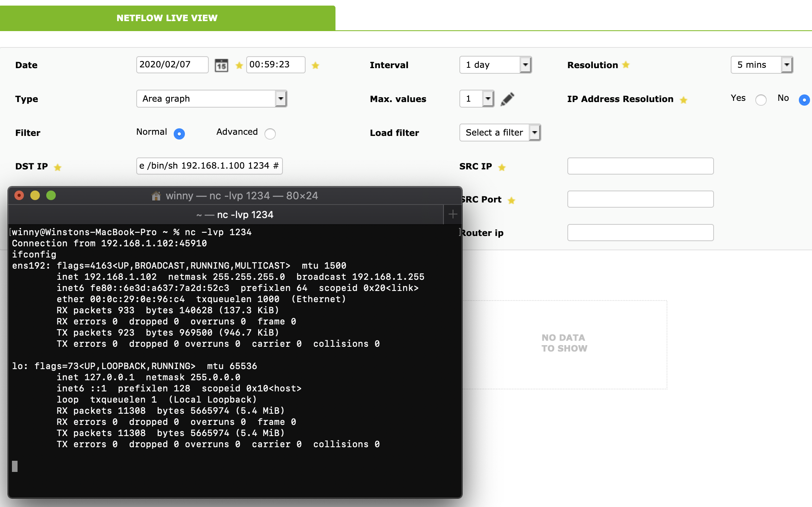812x507 pixels.
Task: Select the nc -lvp 1234 terminal tab
Action: point(226,214)
